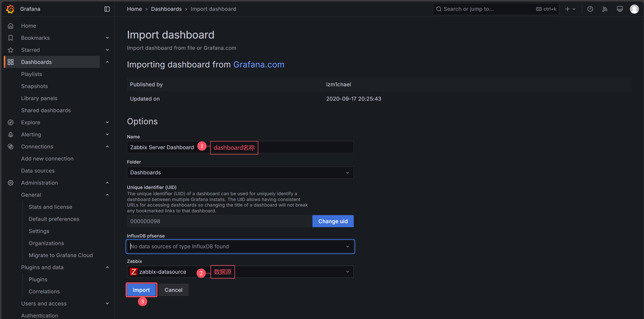The image size is (644, 319).
Task: Open the news RSS feed icon
Action: pyautogui.click(x=605, y=9)
